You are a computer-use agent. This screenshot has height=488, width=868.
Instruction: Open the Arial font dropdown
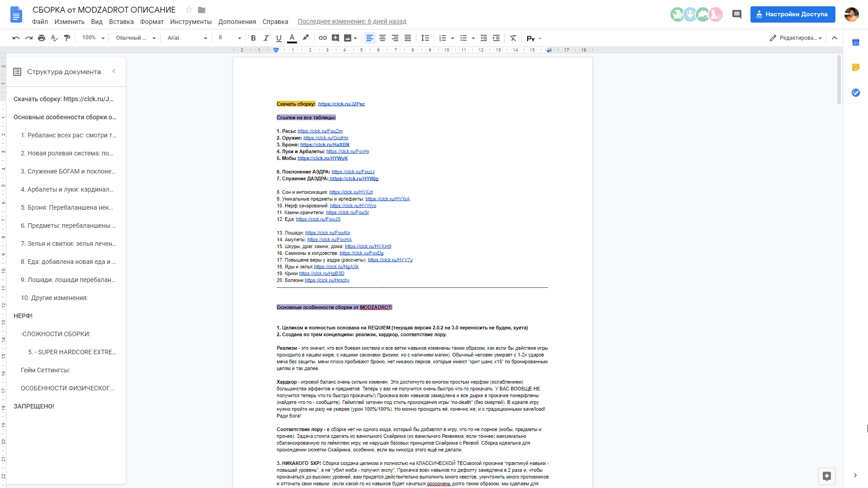[187, 38]
